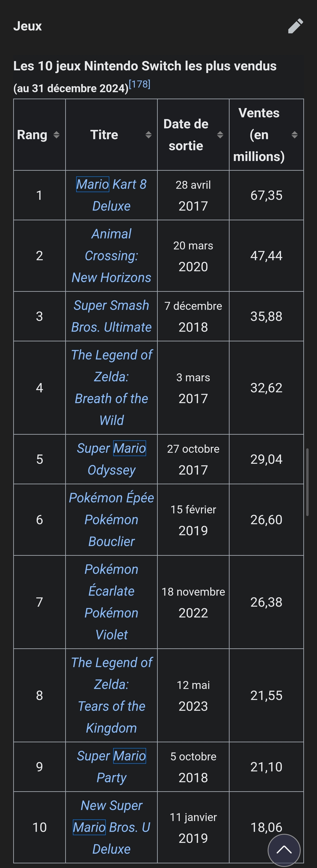Open Super Mario Odyssey link
The width and height of the screenshot is (317, 868).
click(x=111, y=459)
